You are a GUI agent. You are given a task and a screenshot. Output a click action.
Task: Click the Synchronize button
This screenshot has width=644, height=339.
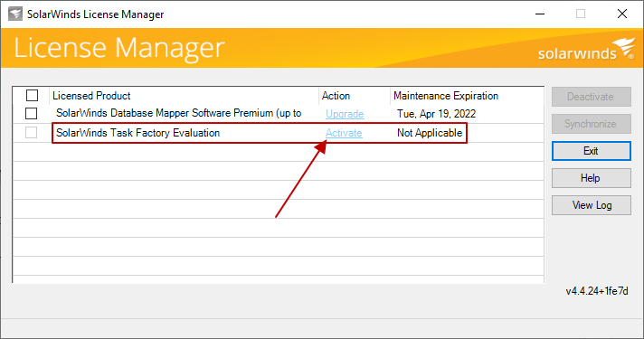point(591,124)
